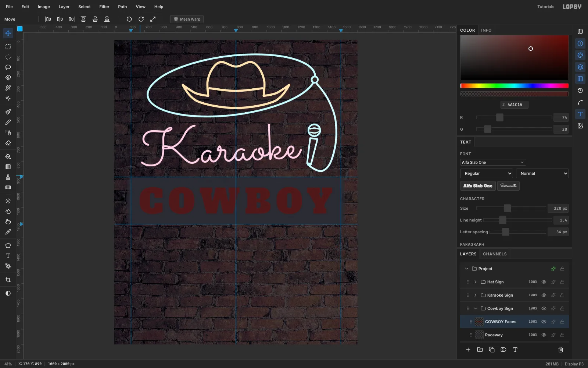The width and height of the screenshot is (588, 368).
Task: Select the polygon Shape tool
Action: 8,245
